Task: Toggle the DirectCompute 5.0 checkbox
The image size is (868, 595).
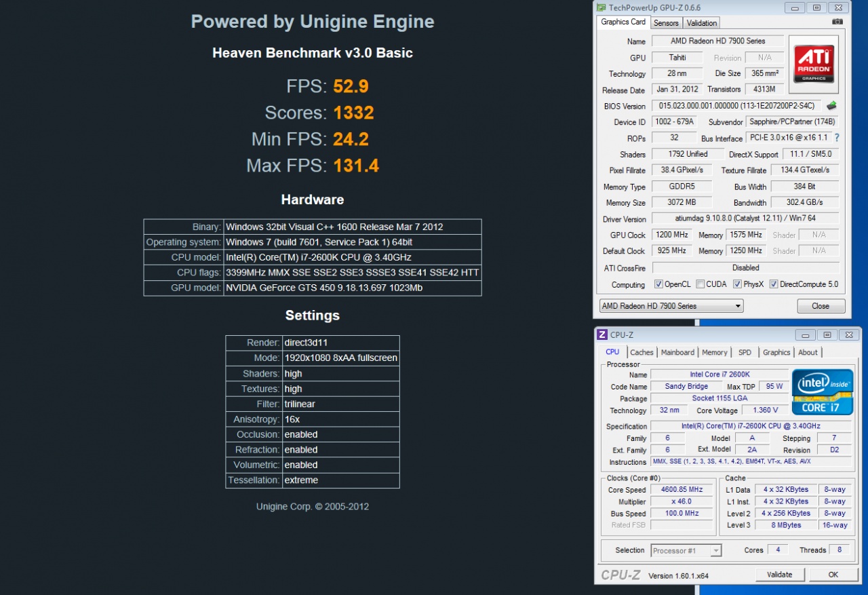Action: 774,284
